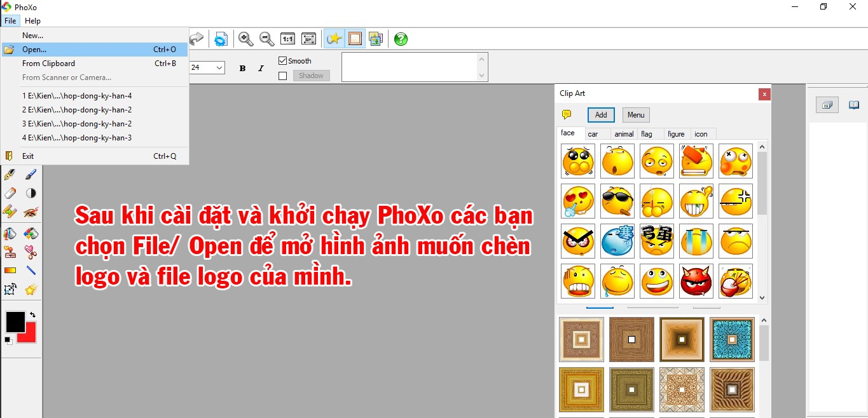The image size is (868, 418).
Task: Select the rotate transform tool
Action: [10, 290]
